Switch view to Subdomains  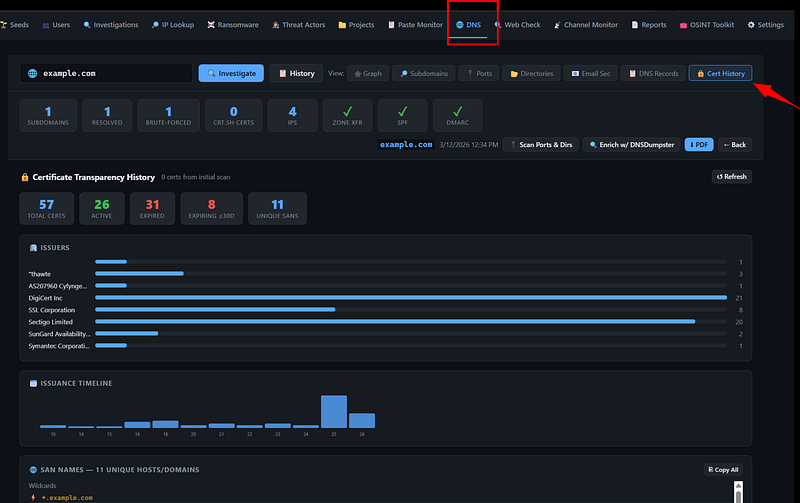click(x=423, y=73)
